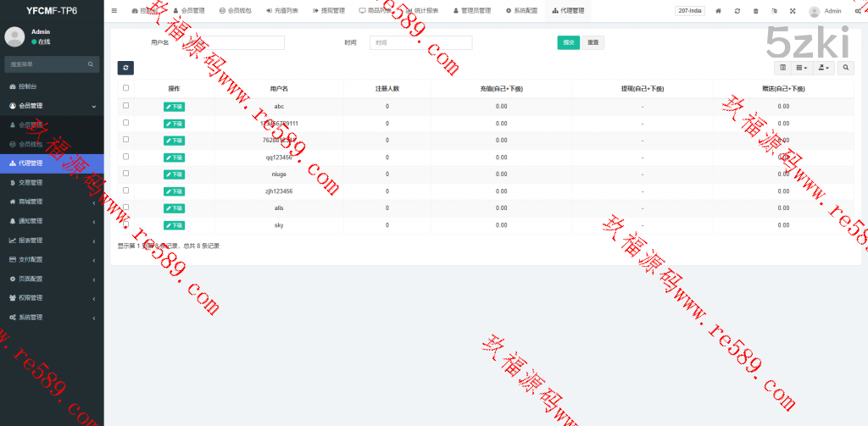The height and width of the screenshot is (426, 868).
Task: Click the 时间 input field
Action: tap(420, 42)
